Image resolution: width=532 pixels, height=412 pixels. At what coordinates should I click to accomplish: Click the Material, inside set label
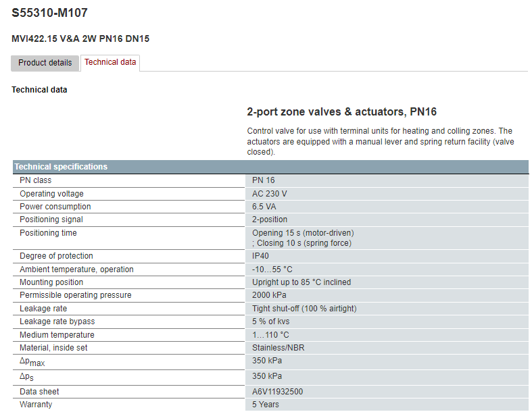[x=53, y=348]
